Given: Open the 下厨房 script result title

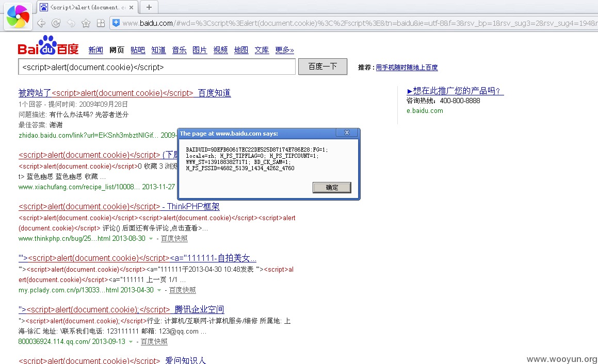Looking at the screenshot, I should pos(98,155).
